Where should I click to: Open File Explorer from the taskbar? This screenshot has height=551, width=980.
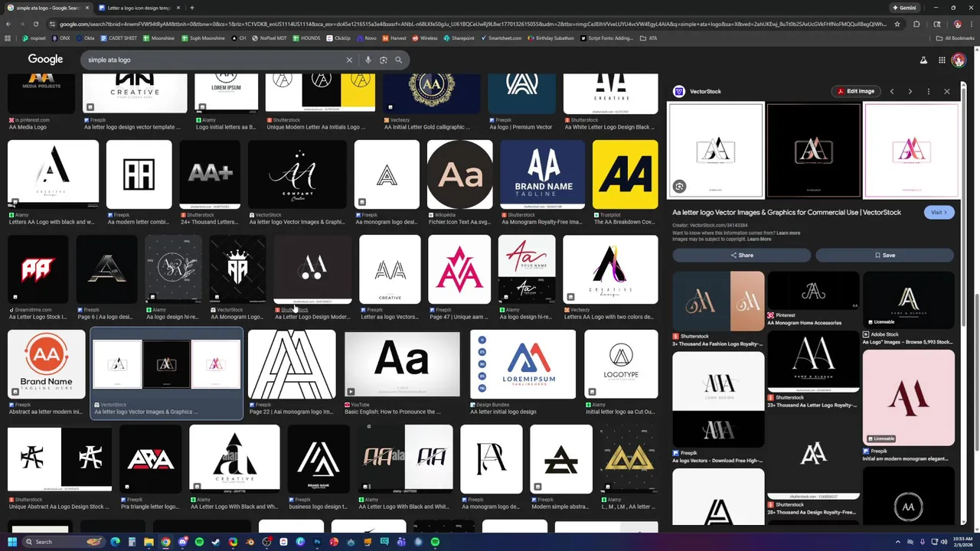[149, 542]
